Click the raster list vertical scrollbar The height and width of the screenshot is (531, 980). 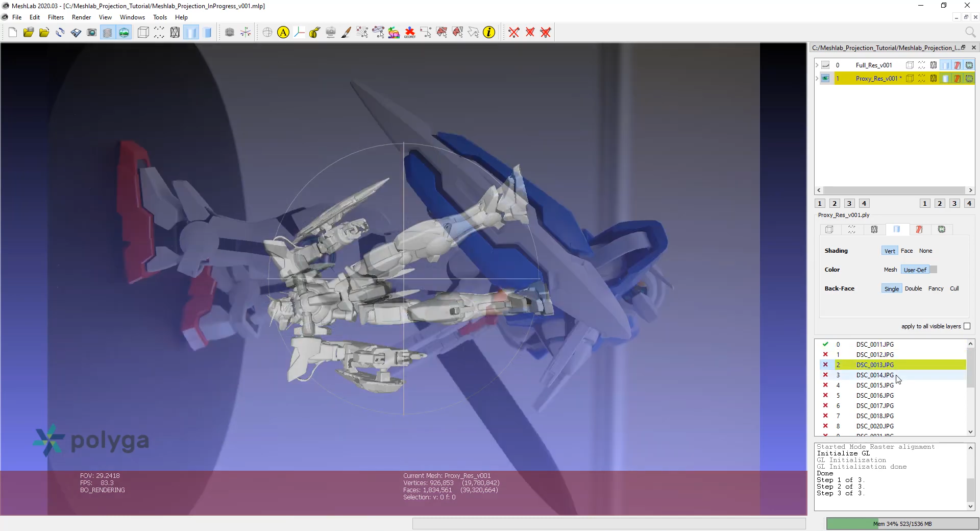pos(971,368)
